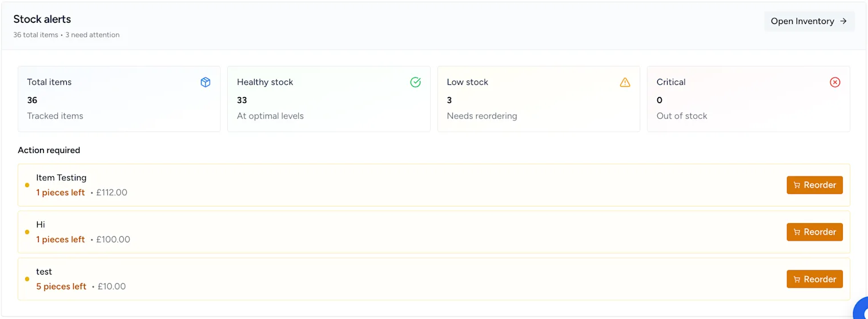Click the cart icon in Hi row Reorder button
Screen dimensions: 868x319
[x=797, y=232]
